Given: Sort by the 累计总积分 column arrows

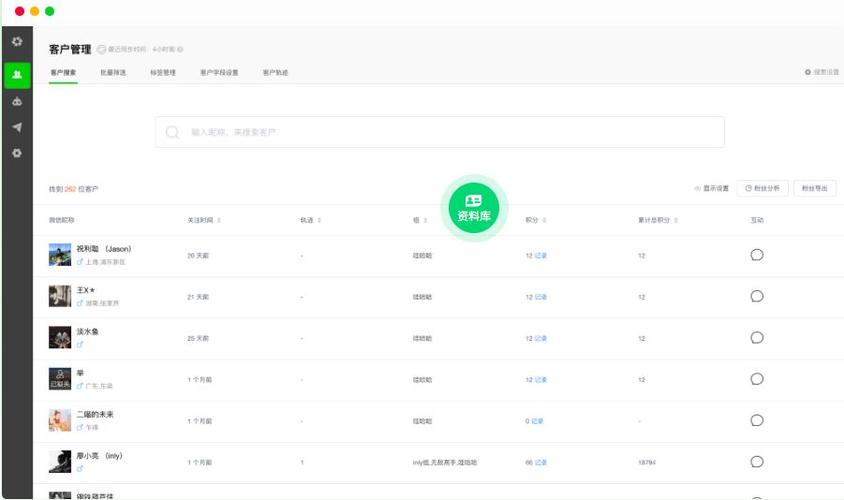Looking at the screenshot, I should tap(676, 220).
